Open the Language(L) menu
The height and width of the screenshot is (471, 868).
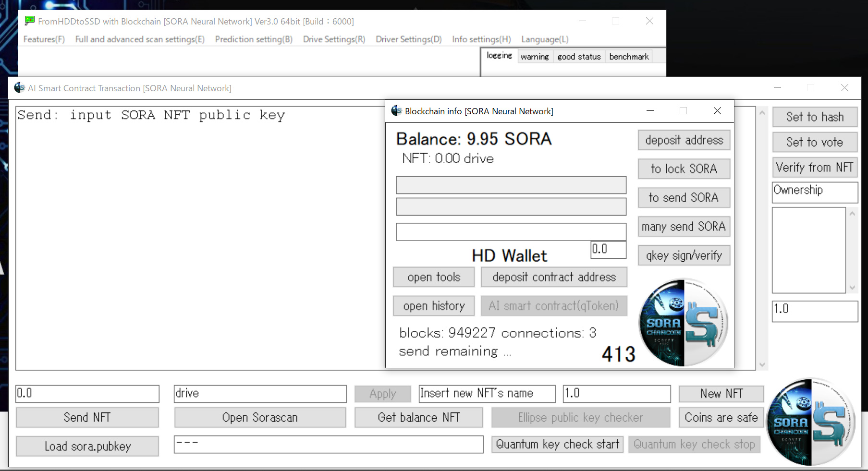(x=545, y=39)
